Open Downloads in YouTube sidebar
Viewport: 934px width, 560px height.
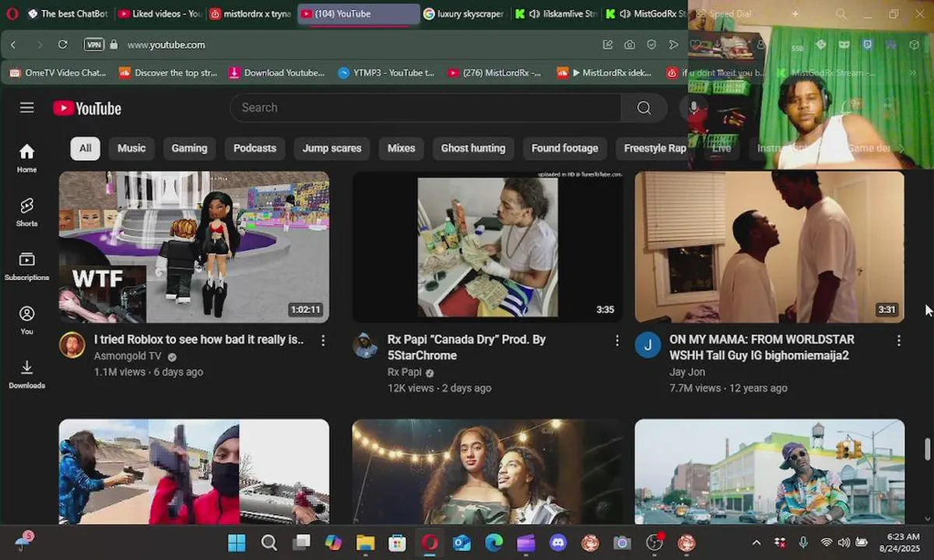tap(26, 374)
